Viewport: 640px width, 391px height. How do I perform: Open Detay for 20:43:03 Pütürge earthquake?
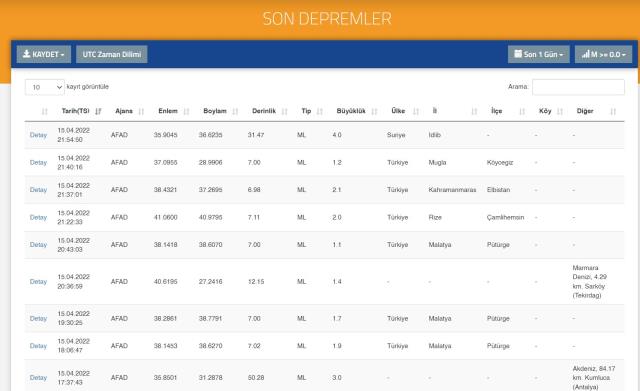click(38, 245)
